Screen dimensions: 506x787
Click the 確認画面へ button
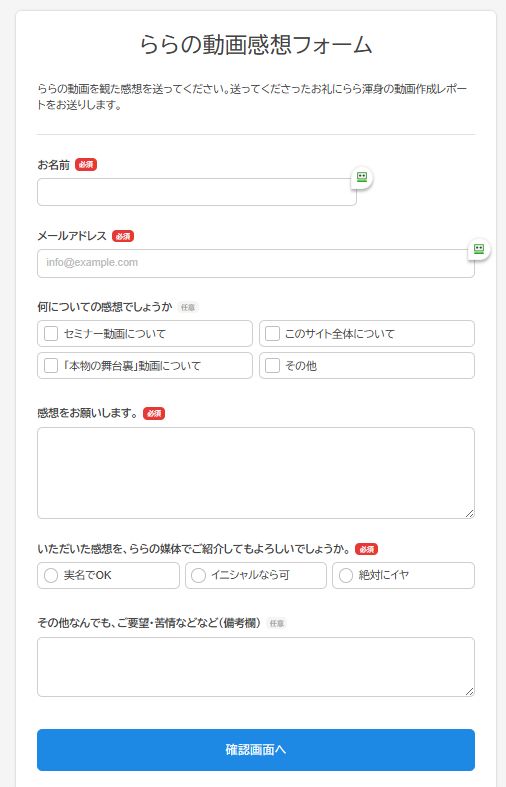point(256,750)
